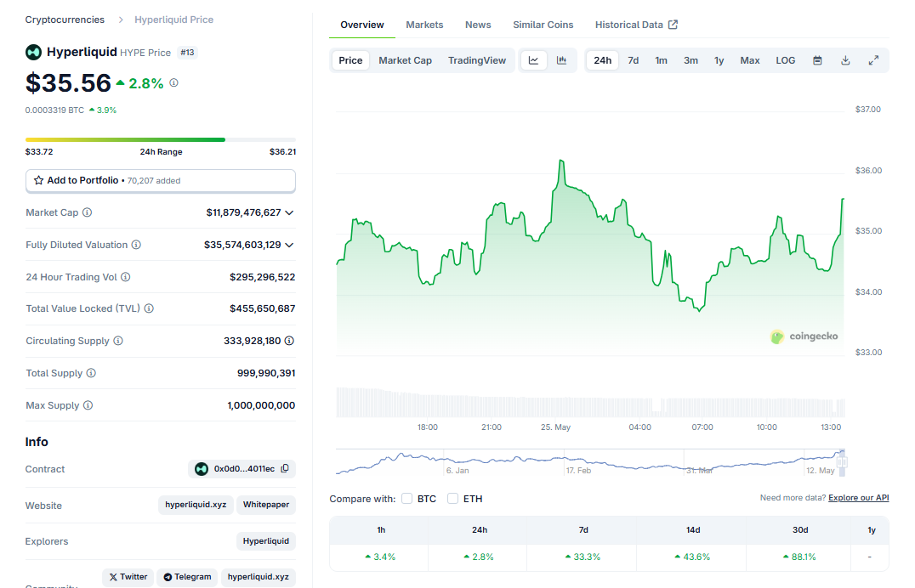
Task: Open Twitter community link
Action: coord(128,577)
